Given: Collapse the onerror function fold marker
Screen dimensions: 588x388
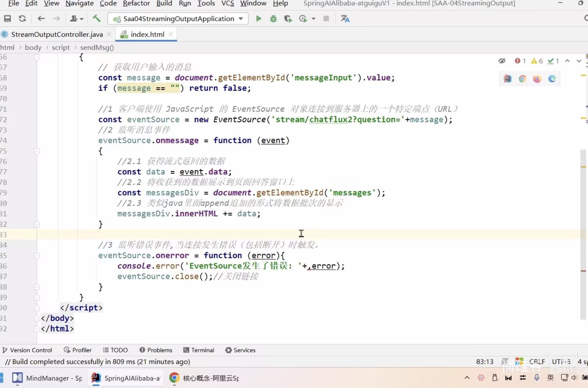Looking at the screenshot, I should [37, 255].
